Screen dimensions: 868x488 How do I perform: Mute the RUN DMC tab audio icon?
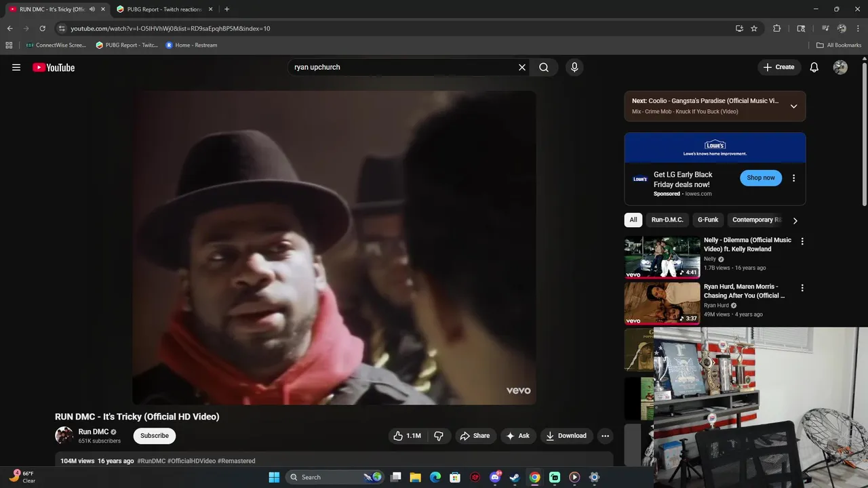point(92,9)
